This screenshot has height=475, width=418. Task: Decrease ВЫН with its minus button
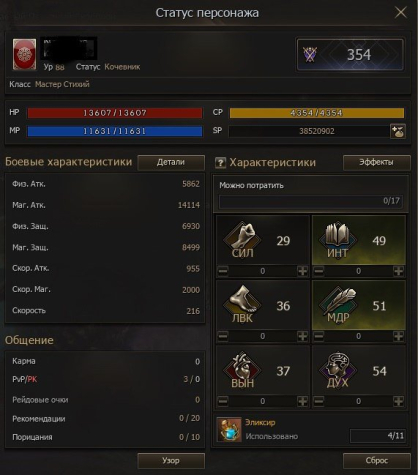click(223, 401)
